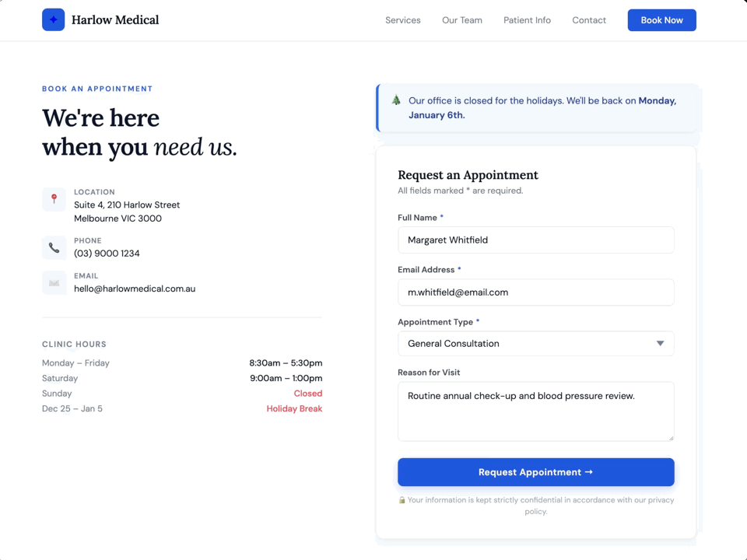Screen dimensions: 747x560
Task: Go to Our Team page
Action: (461, 20)
